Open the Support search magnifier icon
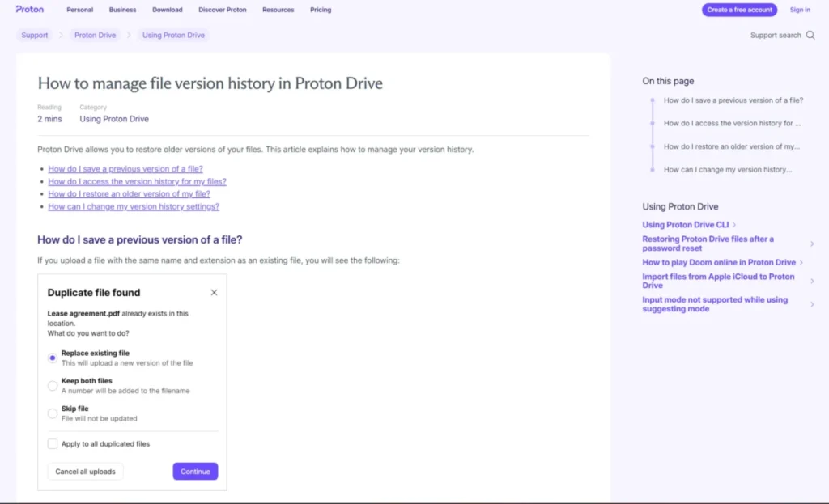The width and height of the screenshot is (829, 504). pyautogui.click(x=810, y=36)
